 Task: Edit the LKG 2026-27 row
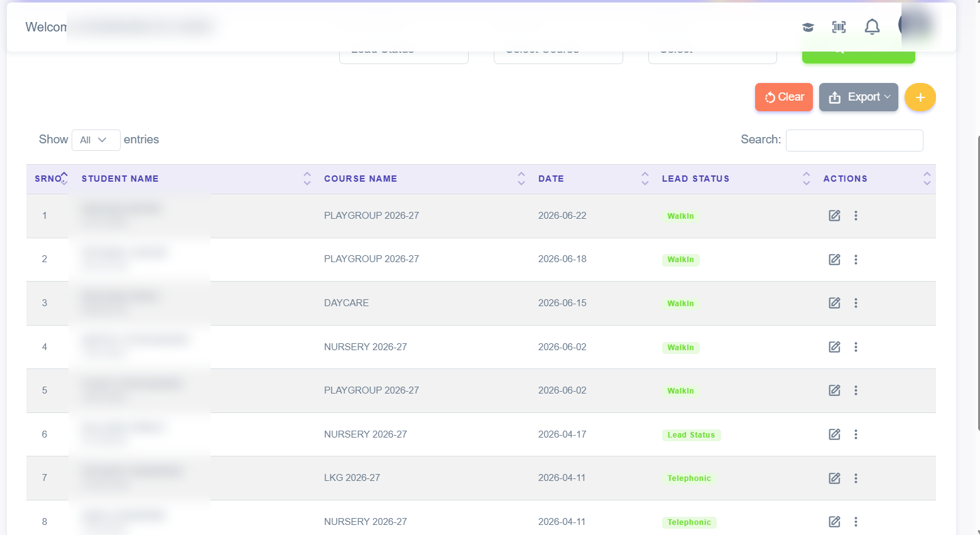[x=834, y=478]
